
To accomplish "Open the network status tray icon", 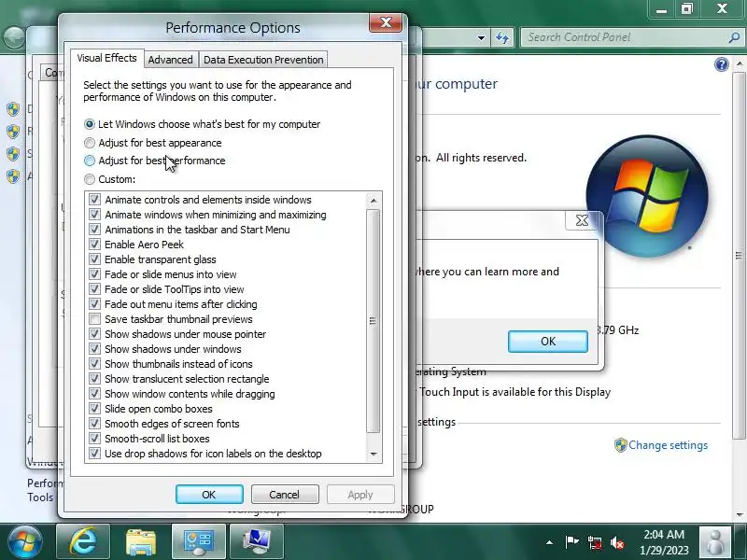I will point(594,542).
